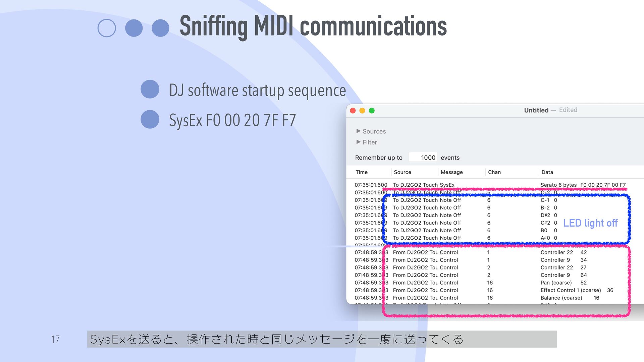This screenshot has width=644, height=362.
Task: Click the yellow minimize window button
Action: [362, 111]
